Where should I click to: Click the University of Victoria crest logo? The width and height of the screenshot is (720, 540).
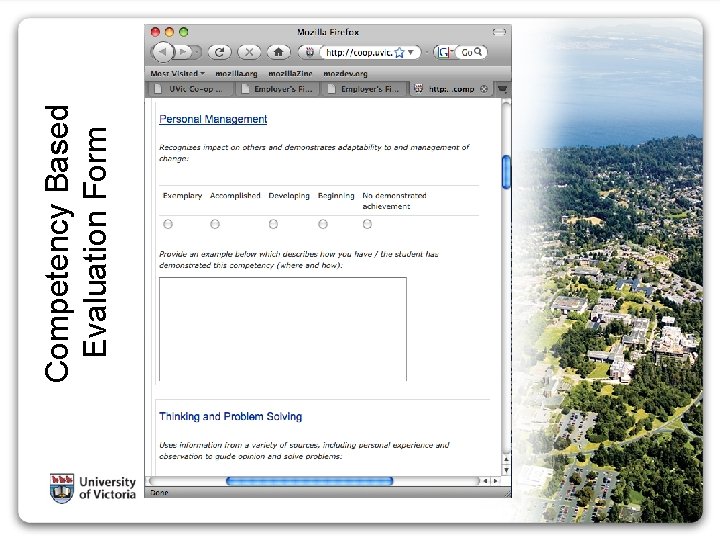click(62, 488)
